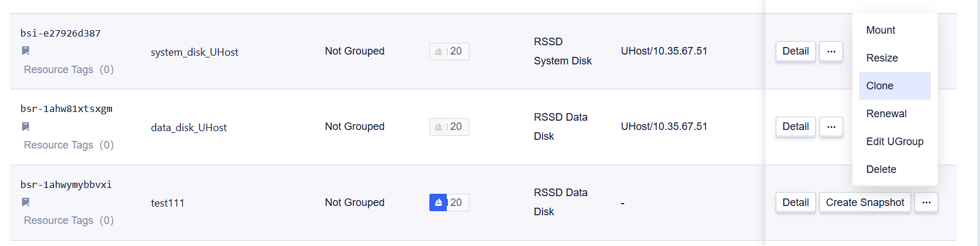Click Create Snapshot for test111
The width and height of the screenshot is (980, 246).
[x=865, y=202]
